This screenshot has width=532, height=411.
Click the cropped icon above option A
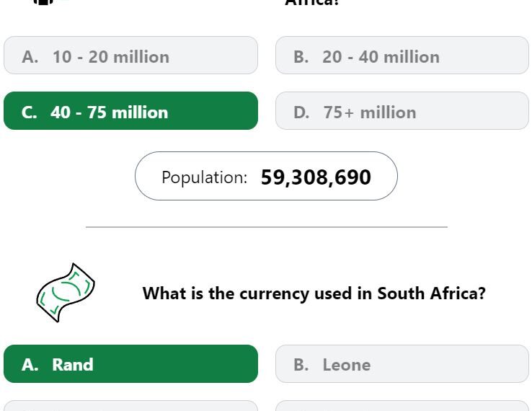pos(43,1)
